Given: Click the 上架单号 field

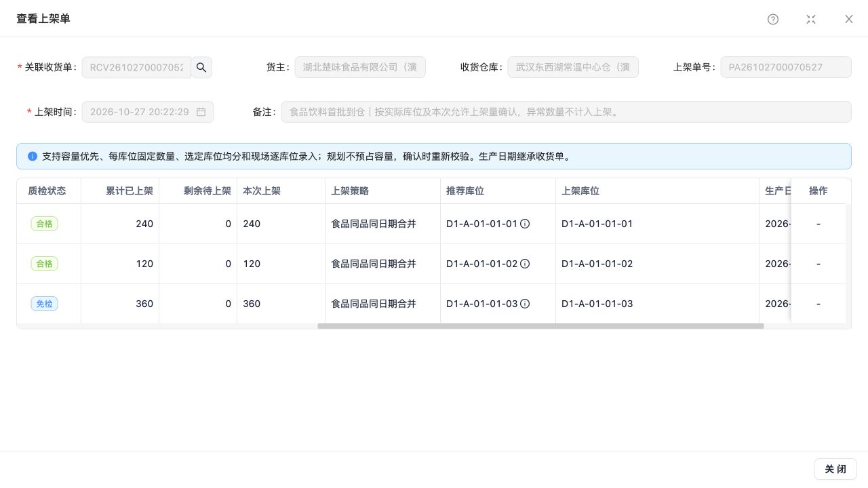Looking at the screenshot, I should [786, 67].
